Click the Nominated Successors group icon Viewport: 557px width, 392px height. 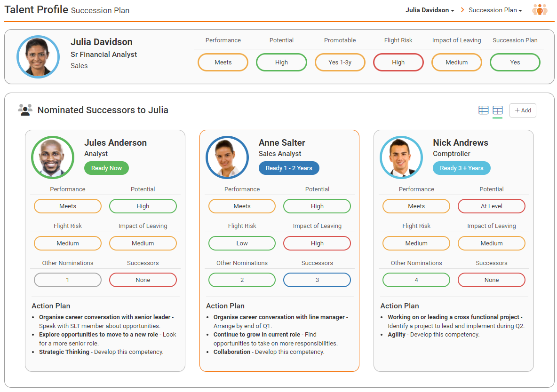(x=25, y=110)
